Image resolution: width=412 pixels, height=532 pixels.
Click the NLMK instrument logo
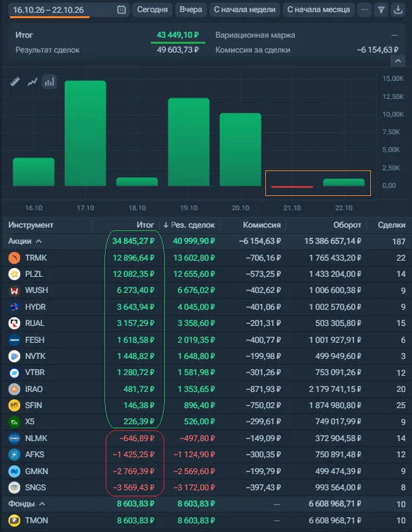14,438
